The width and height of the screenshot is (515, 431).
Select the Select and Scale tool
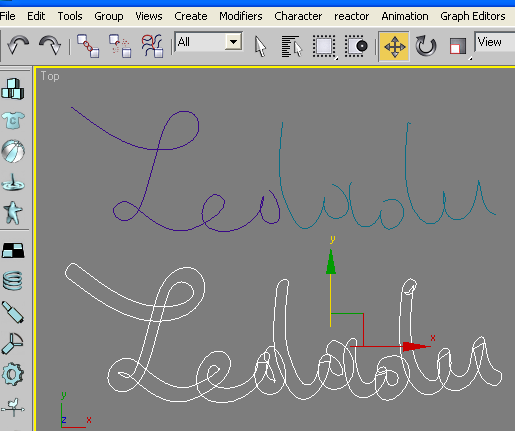[458, 46]
